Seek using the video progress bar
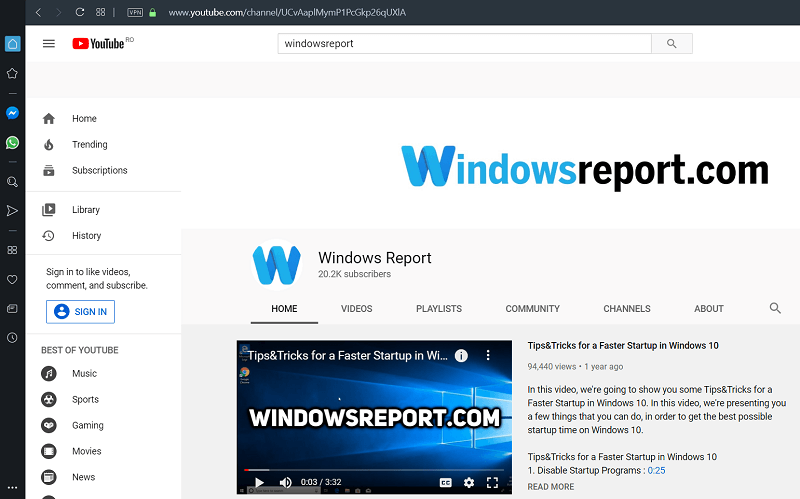 tap(374, 469)
